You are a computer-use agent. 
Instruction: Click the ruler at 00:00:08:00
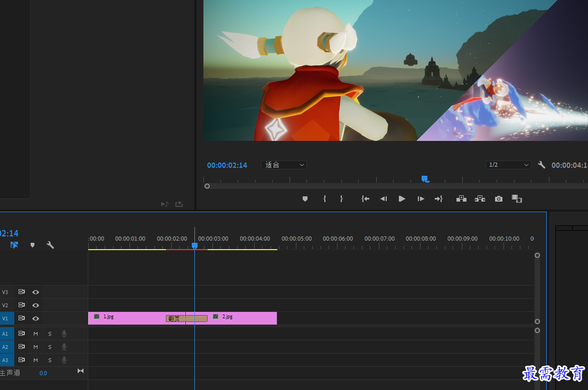pos(421,239)
